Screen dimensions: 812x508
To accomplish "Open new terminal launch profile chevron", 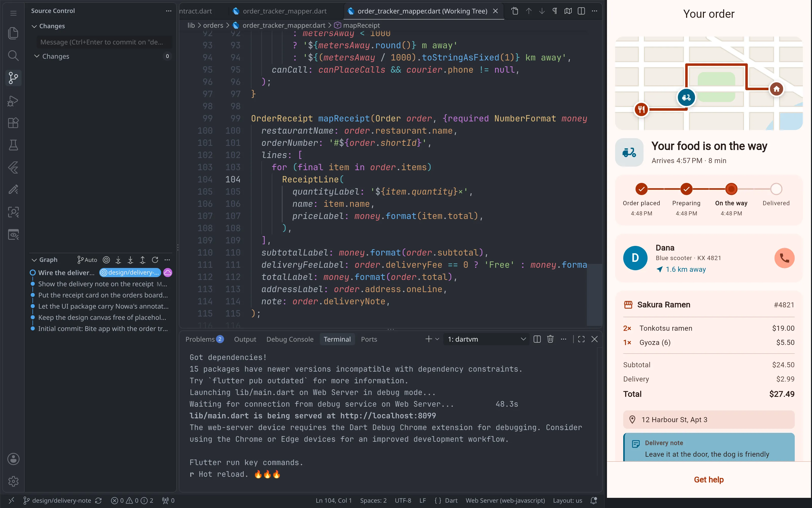I will click(x=437, y=339).
